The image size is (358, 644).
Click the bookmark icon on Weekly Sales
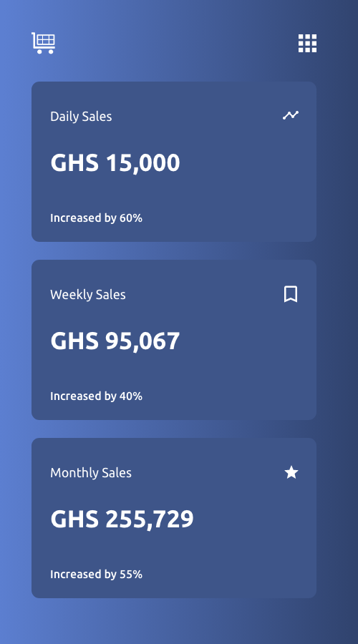click(291, 294)
